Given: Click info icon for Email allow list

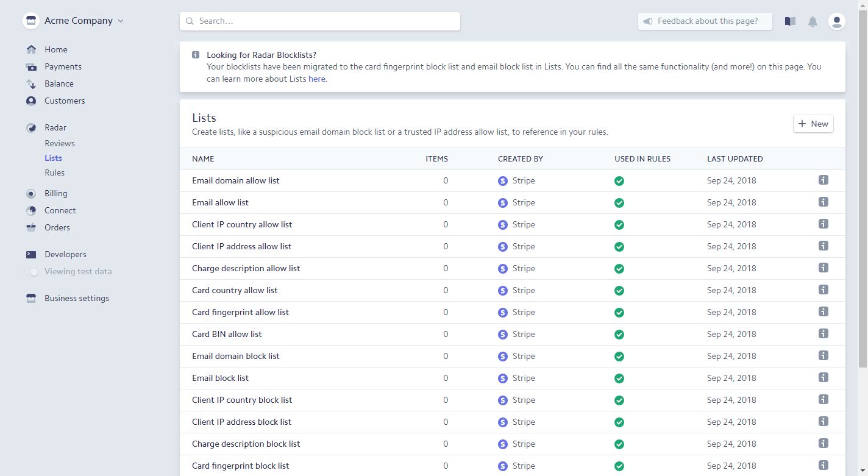Looking at the screenshot, I should point(824,202).
